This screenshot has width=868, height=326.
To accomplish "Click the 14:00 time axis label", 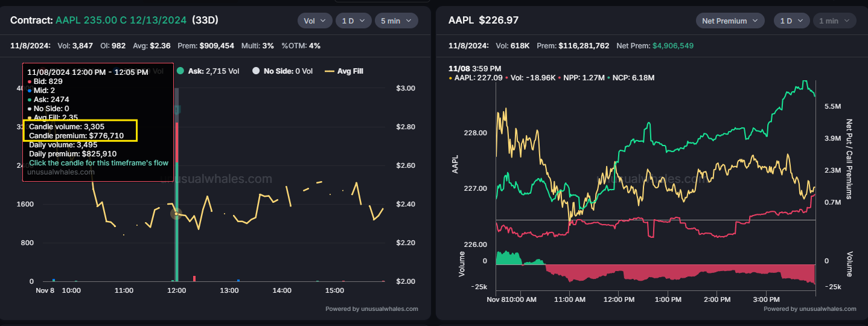I will 282,290.
